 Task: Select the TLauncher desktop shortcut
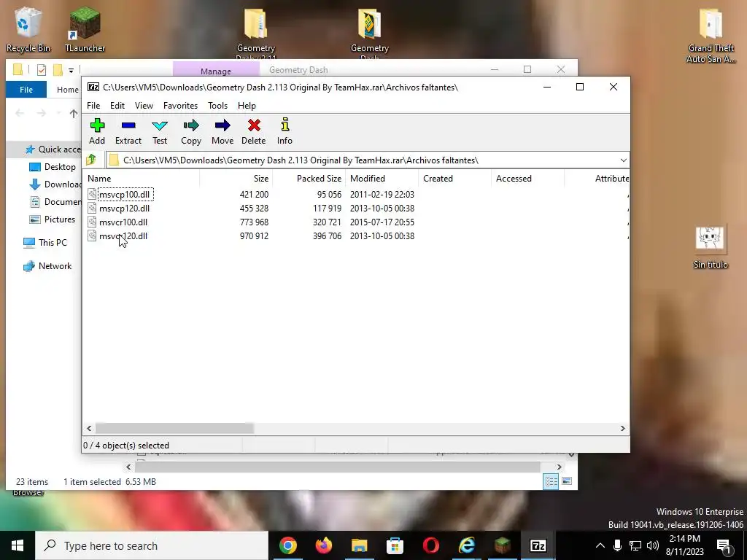(x=85, y=29)
